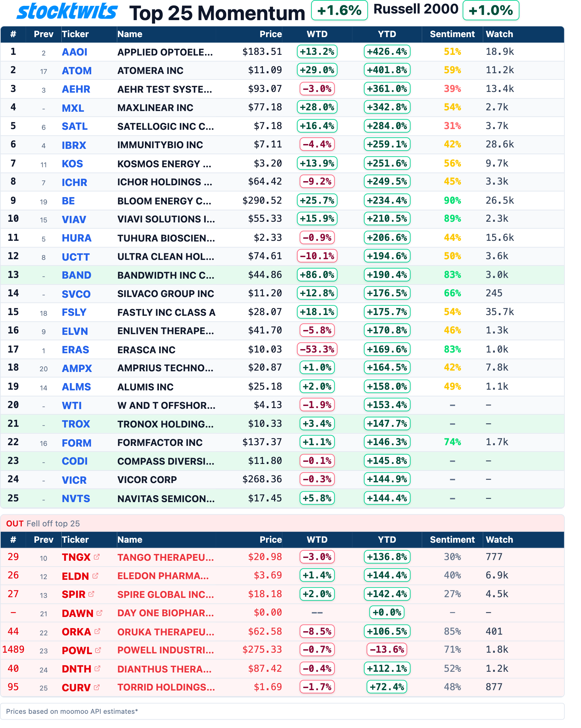Open external link icon next to CURV
Image resolution: width=581 pixels, height=728 pixels.
point(97,687)
